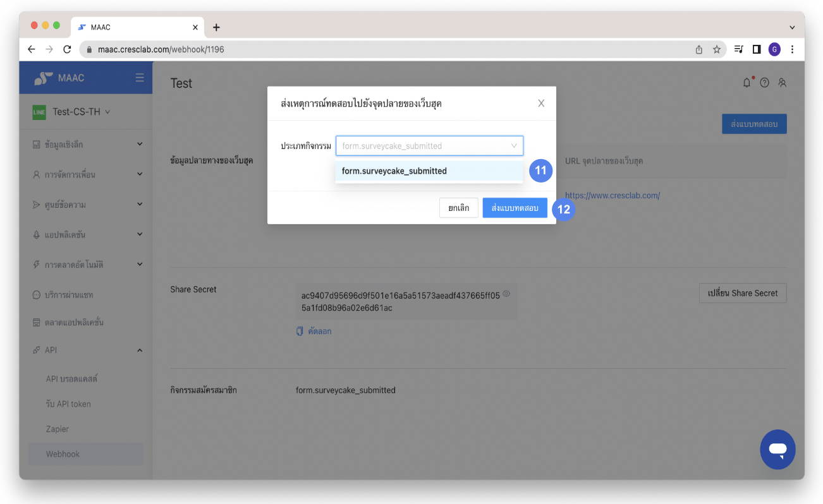
Task: Click the user account icon
Action: tap(782, 83)
